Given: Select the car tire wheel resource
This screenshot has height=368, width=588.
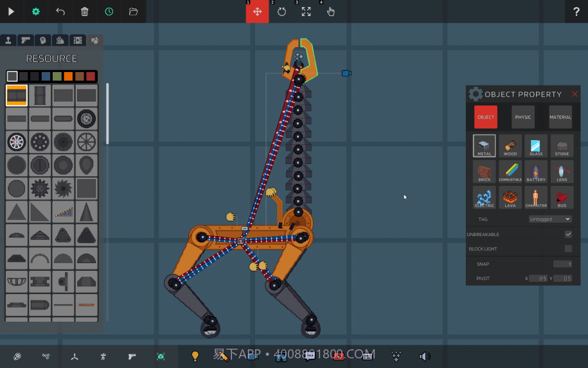Looking at the screenshot, I should (87, 118).
